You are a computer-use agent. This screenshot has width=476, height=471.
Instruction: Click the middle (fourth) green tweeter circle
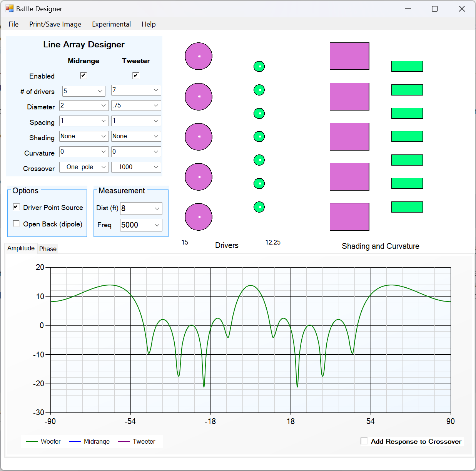pos(259,137)
